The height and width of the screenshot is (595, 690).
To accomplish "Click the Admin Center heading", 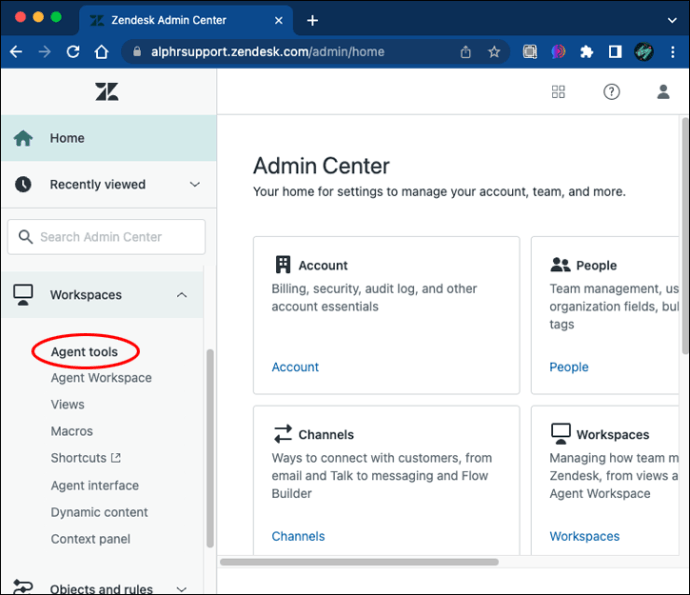I will pyautogui.click(x=321, y=166).
